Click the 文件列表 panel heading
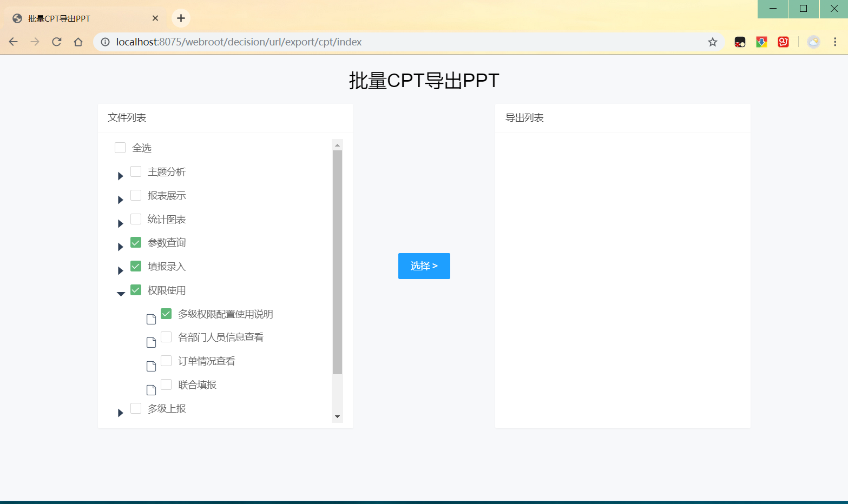The width and height of the screenshot is (848, 504). click(x=127, y=118)
